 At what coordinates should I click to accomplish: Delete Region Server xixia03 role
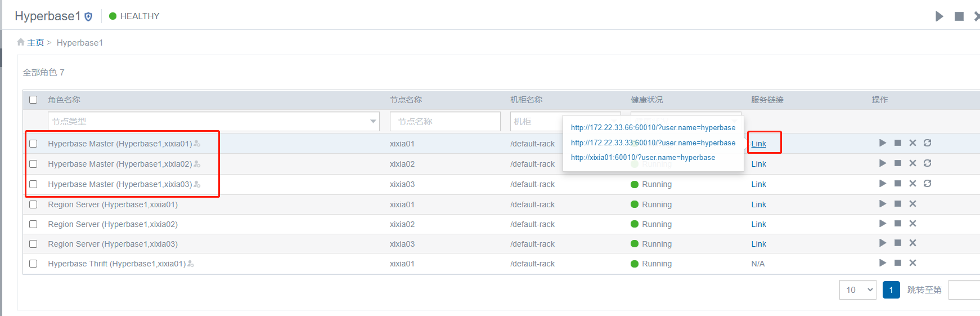(x=912, y=243)
